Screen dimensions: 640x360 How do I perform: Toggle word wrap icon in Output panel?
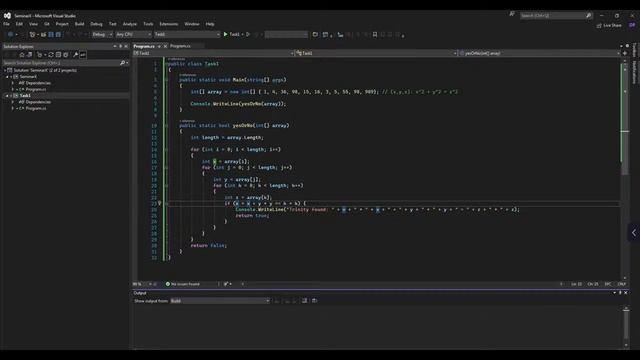pyautogui.click(x=314, y=301)
